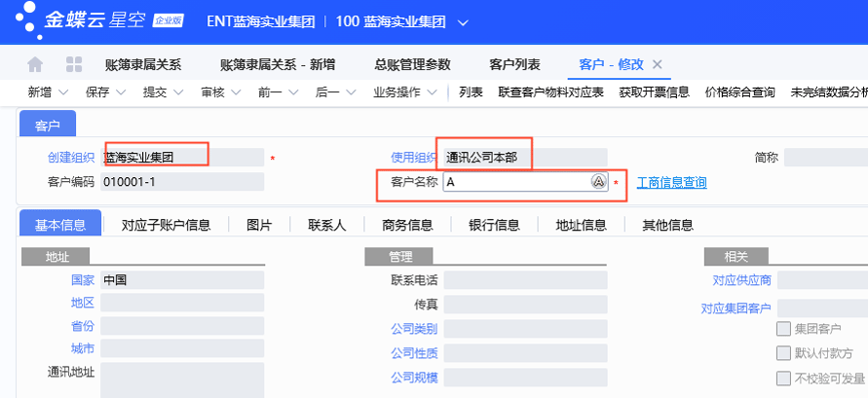Click the ENT蓝海实业集团 data center text
This screenshot has height=398, width=868.
click(261, 22)
